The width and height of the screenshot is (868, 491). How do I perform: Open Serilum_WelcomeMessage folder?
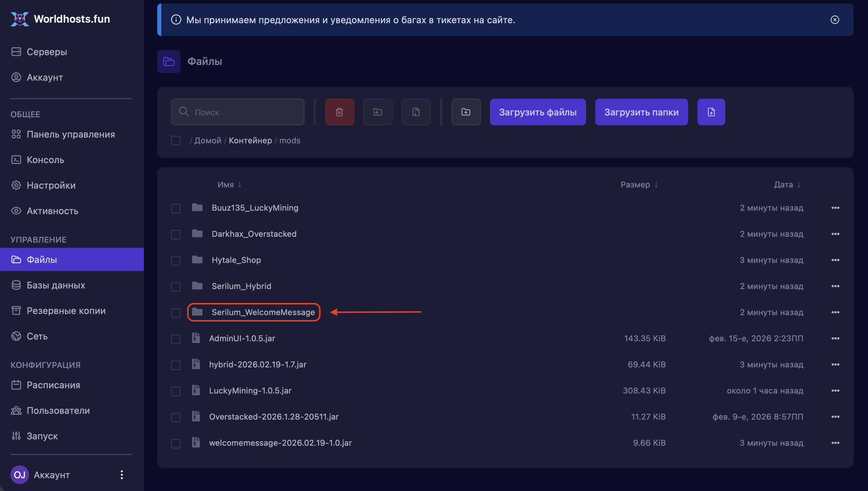pyautogui.click(x=263, y=312)
